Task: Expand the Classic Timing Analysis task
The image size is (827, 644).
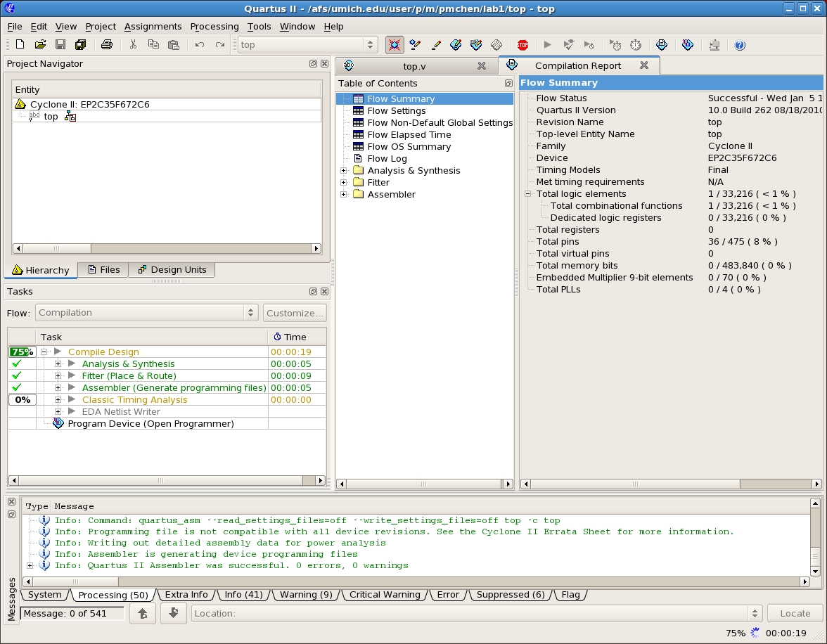Action: click(x=58, y=400)
